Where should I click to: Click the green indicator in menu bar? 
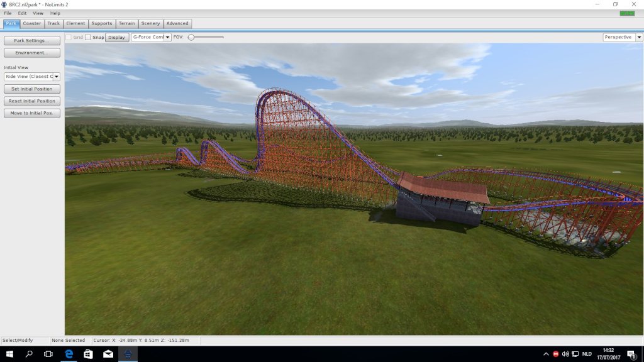point(627,14)
